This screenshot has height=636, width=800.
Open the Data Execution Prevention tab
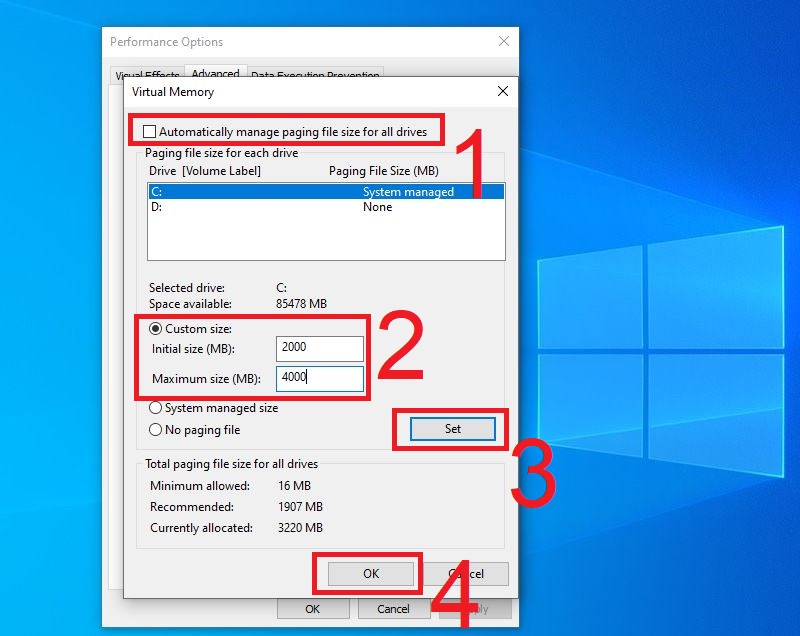point(315,75)
